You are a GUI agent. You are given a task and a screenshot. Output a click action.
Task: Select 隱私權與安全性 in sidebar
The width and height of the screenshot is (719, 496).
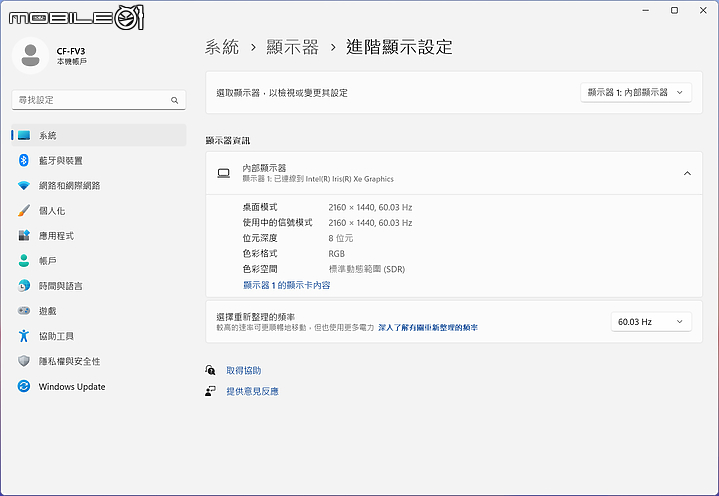[x=99, y=361]
